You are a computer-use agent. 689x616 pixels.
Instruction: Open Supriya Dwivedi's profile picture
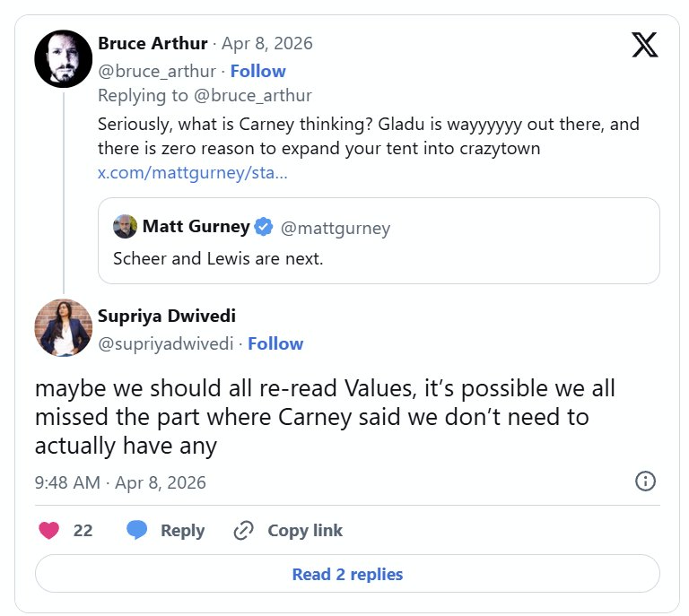click(63, 327)
